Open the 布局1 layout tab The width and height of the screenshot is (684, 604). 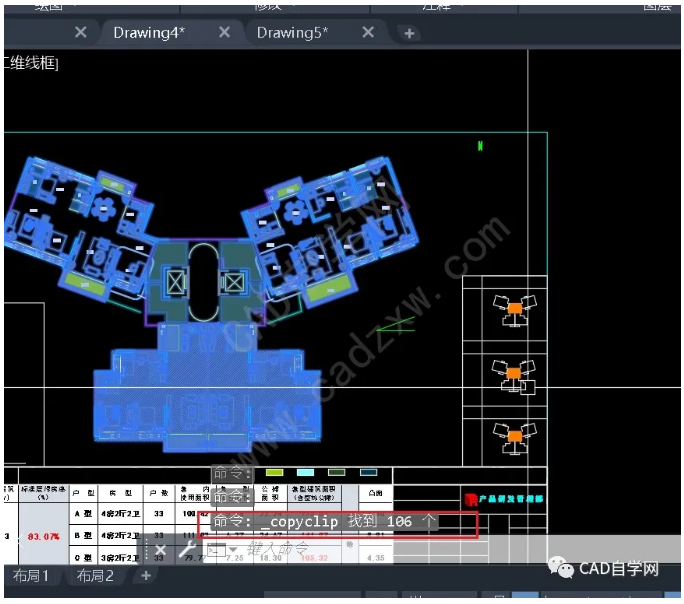click(x=31, y=576)
